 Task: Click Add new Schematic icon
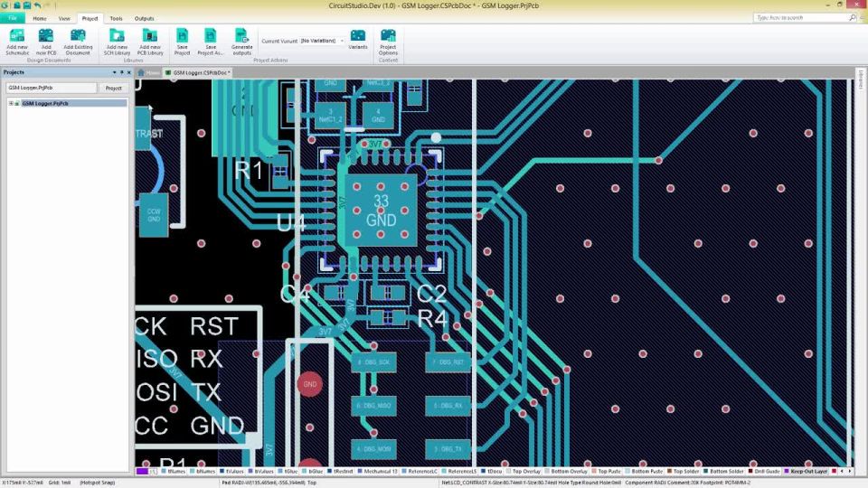tap(17, 36)
